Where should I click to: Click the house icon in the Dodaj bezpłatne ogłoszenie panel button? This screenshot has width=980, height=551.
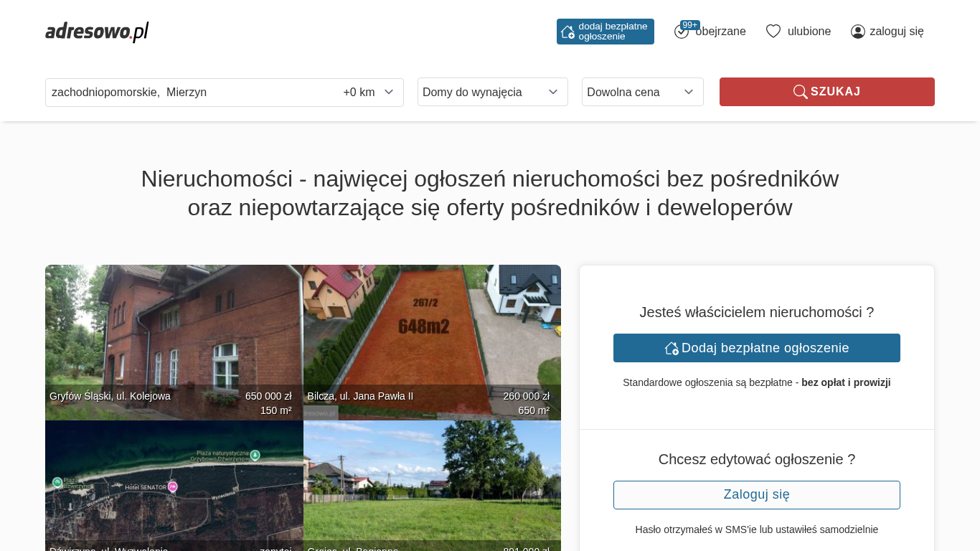pyautogui.click(x=672, y=348)
